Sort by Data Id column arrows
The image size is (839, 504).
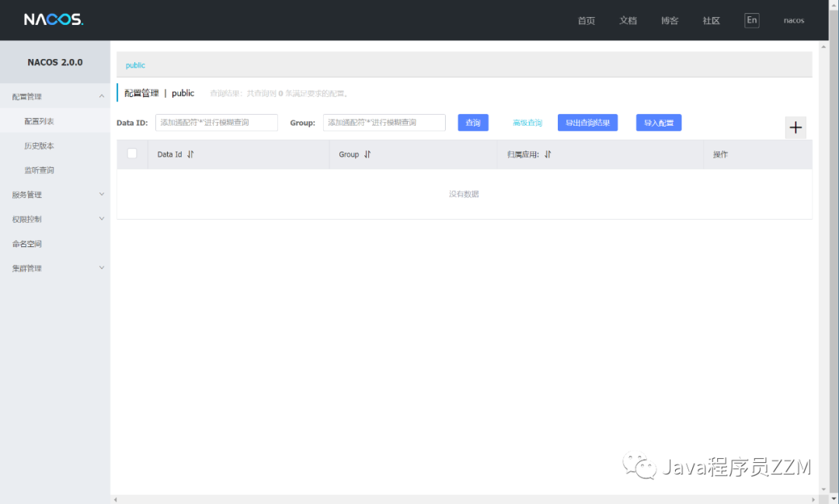coord(190,154)
